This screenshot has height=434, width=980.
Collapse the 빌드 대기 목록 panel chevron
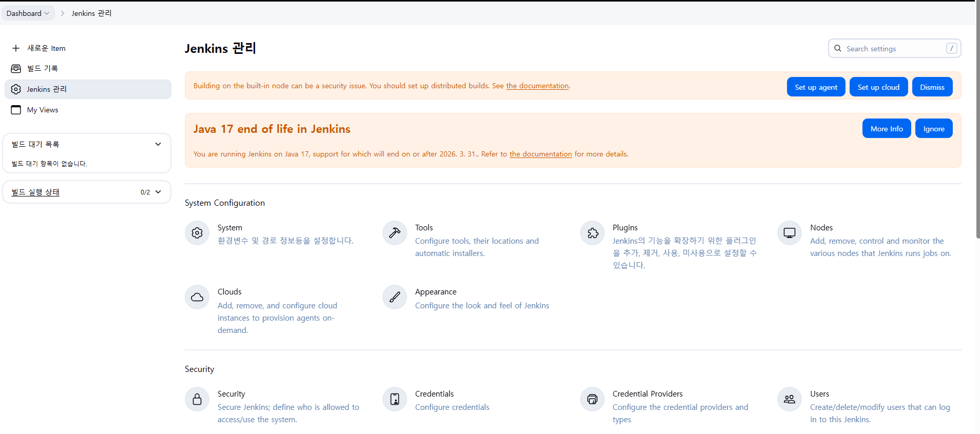pos(158,144)
